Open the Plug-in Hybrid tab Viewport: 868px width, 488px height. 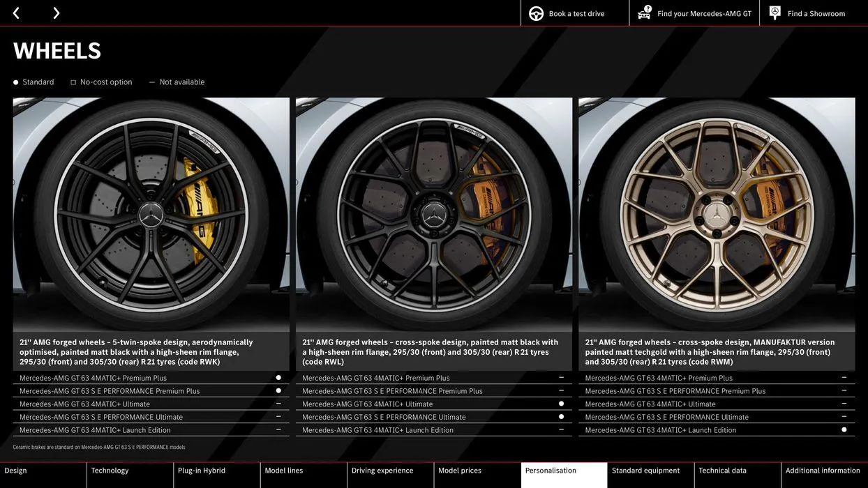tap(217, 475)
